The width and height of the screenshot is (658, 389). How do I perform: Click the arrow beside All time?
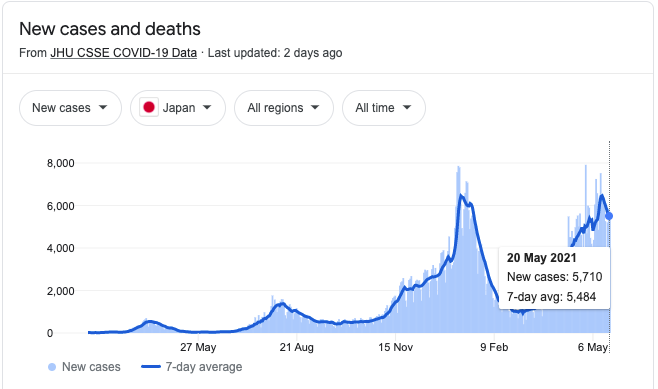(x=407, y=107)
